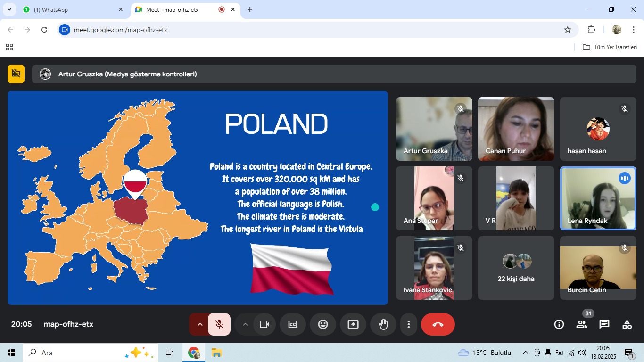Viewport: 644px width, 362px height.
Task: Click the 22 kişi daha participants tile
Action: (x=516, y=268)
